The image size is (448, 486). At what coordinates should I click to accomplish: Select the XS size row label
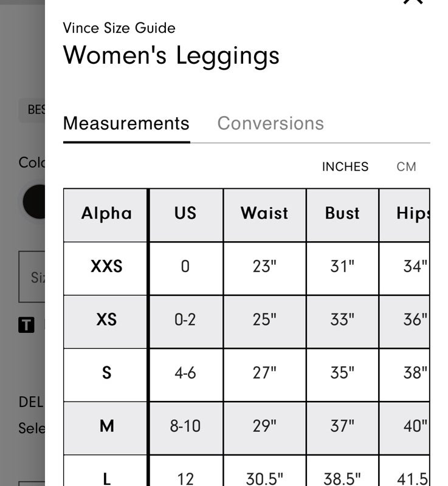[106, 320]
